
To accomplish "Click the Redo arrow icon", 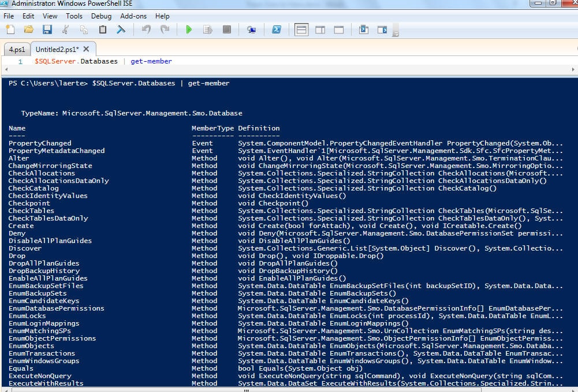I will pos(165,29).
